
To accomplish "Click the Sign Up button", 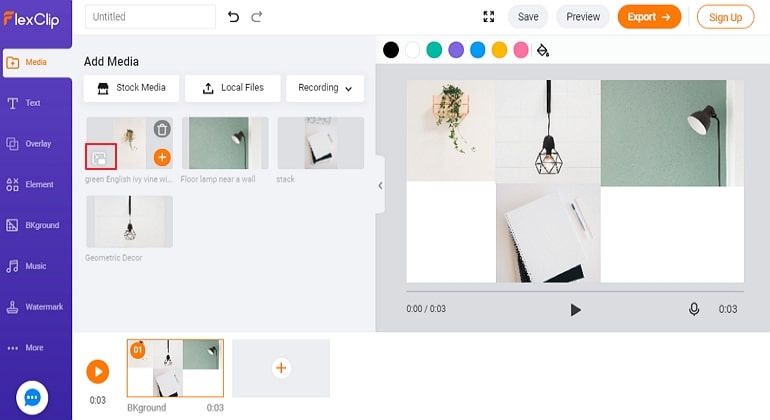I will 725,17.
